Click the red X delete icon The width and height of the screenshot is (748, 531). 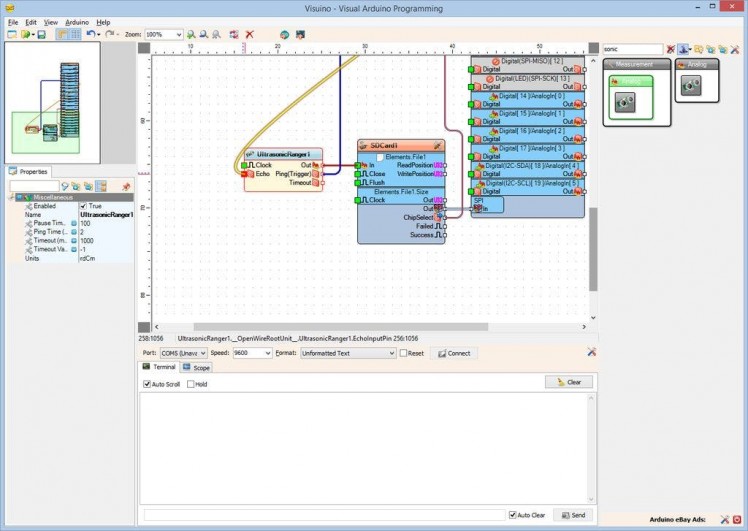coord(249,34)
